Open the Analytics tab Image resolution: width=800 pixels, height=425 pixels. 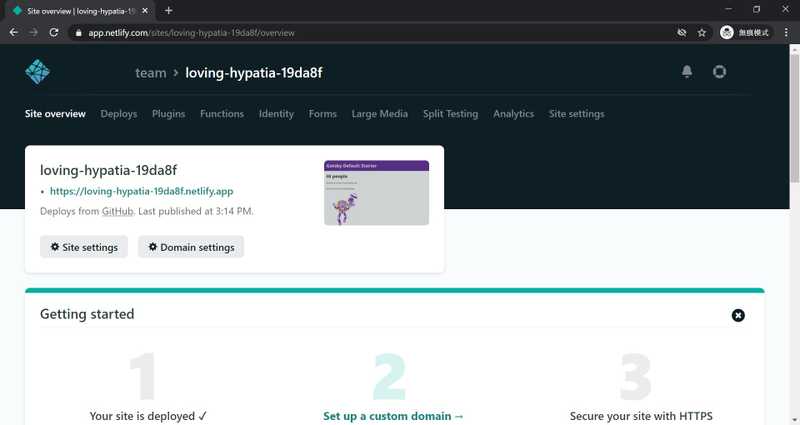click(x=513, y=114)
